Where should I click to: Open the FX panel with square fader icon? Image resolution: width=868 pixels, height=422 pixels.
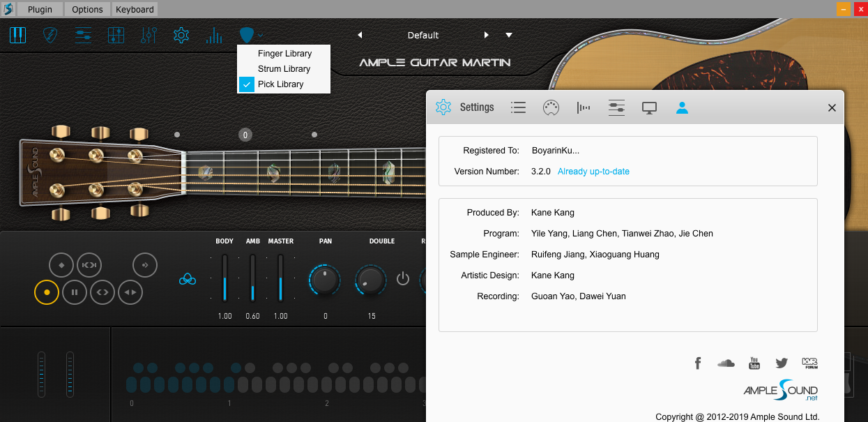pyautogui.click(x=116, y=35)
